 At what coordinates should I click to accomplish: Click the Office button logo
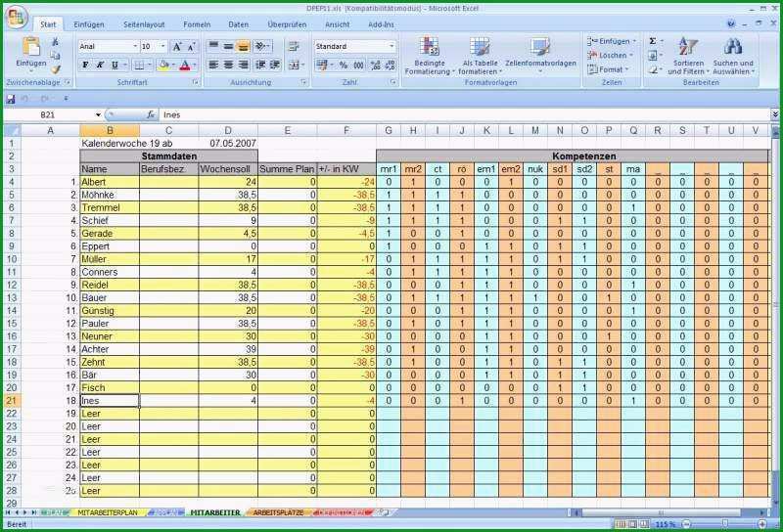click(x=16, y=18)
